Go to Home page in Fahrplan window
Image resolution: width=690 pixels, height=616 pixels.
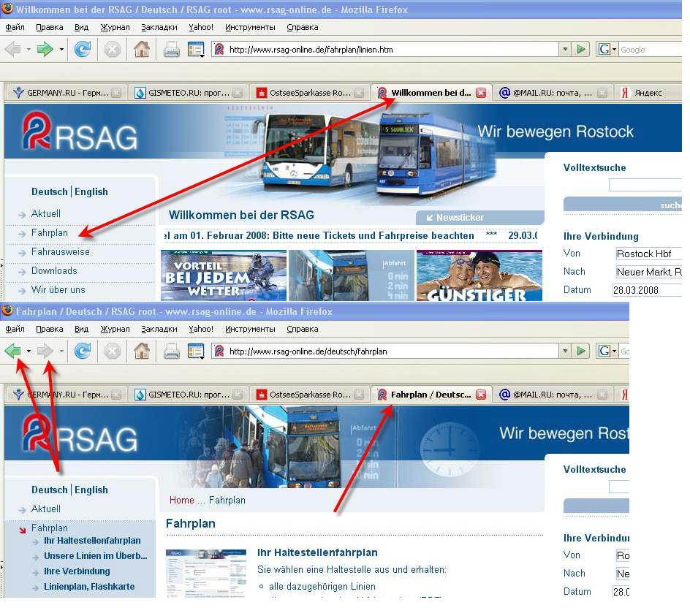142,351
